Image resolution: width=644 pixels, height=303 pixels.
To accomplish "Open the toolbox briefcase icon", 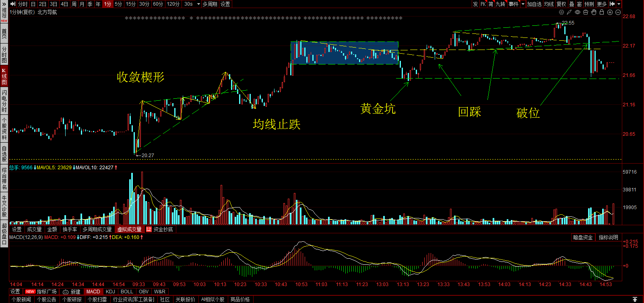I will coord(586,12).
